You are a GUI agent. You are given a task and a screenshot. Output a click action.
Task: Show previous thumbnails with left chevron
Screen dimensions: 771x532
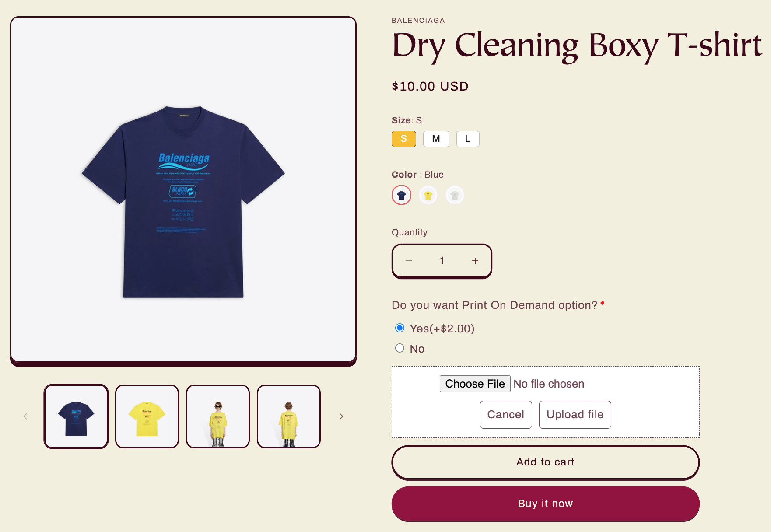tap(25, 416)
